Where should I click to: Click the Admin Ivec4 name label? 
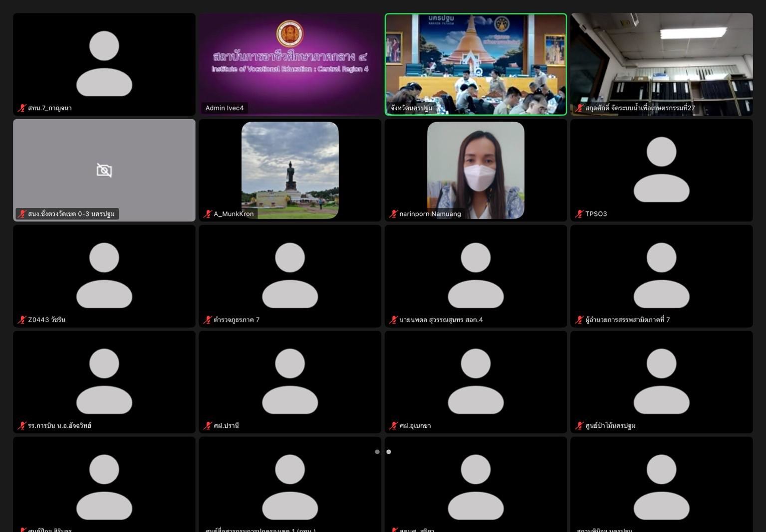[x=225, y=108]
